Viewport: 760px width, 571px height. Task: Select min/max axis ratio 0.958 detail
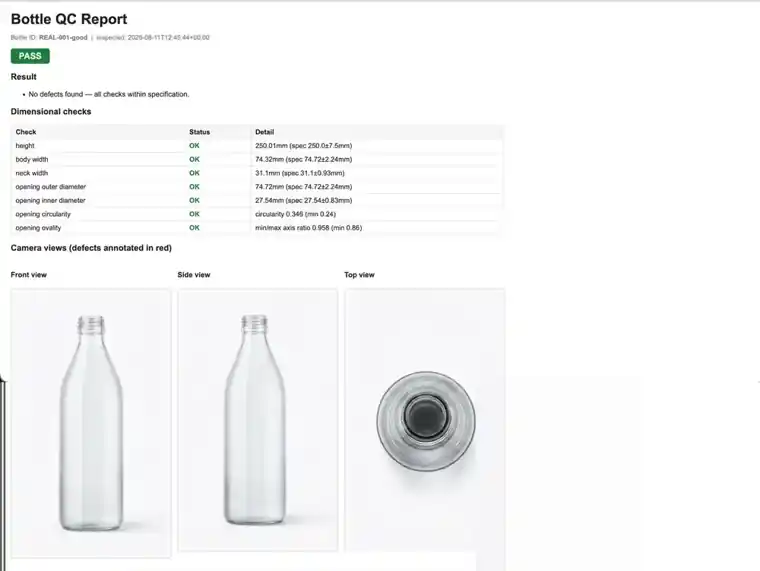coord(308,227)
